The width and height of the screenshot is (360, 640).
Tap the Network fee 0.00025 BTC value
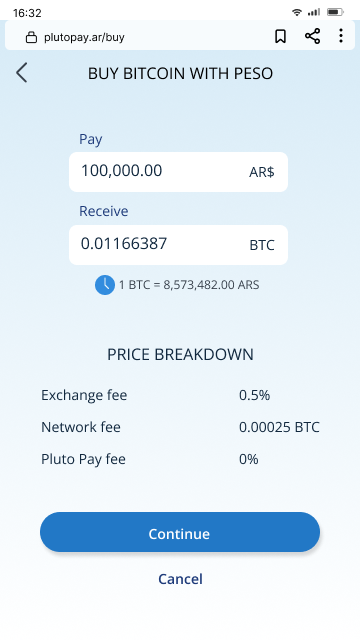tap(279, 427)
